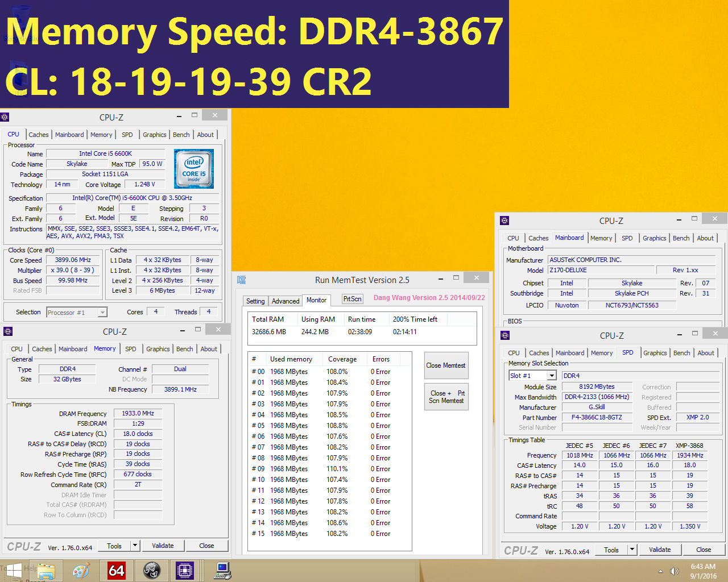The image size is (728, 582).
Task: Select the Setting tab in MemTest
Action: 255,301
